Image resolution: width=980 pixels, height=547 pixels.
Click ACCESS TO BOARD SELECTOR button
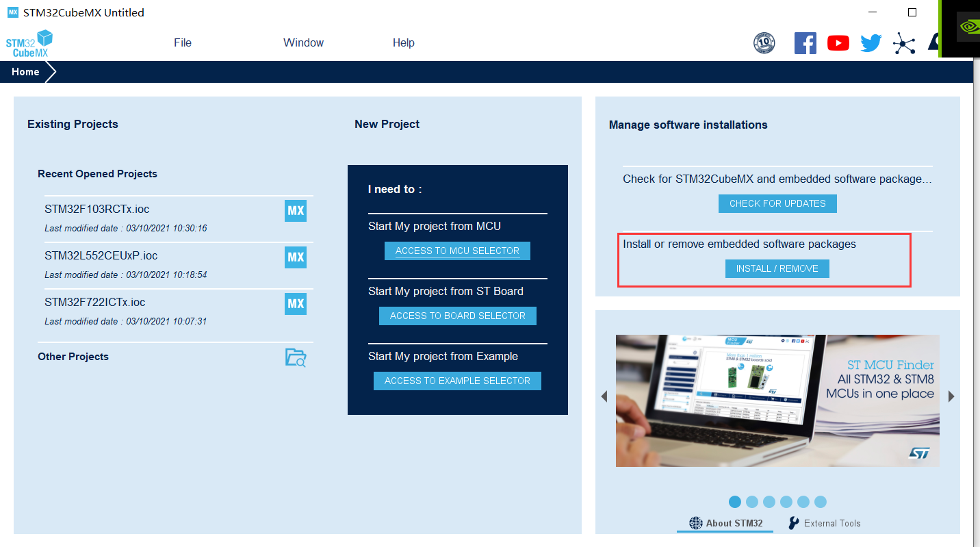458,316
